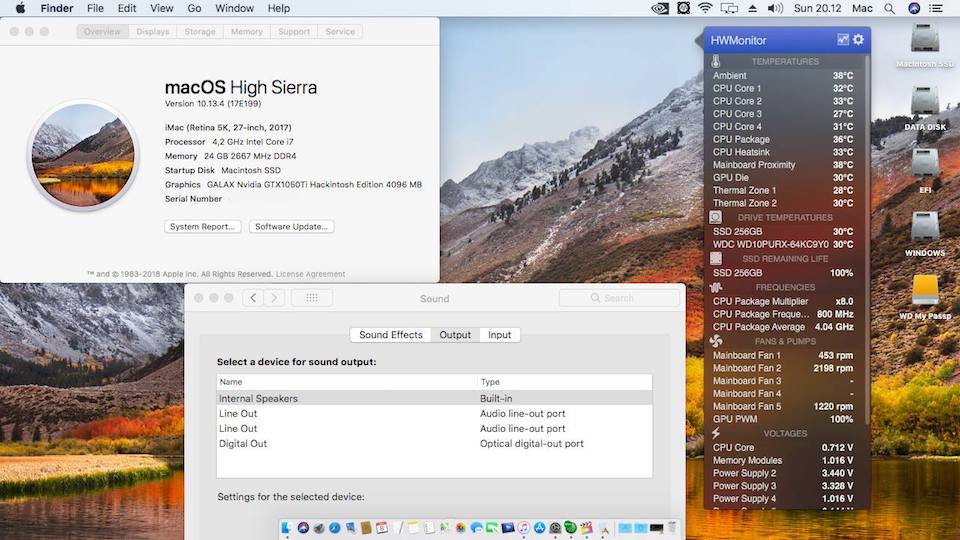960x540 pixels.
Task: Open the Apple menu
Action: pyautogui.click(x=20, y=9)
